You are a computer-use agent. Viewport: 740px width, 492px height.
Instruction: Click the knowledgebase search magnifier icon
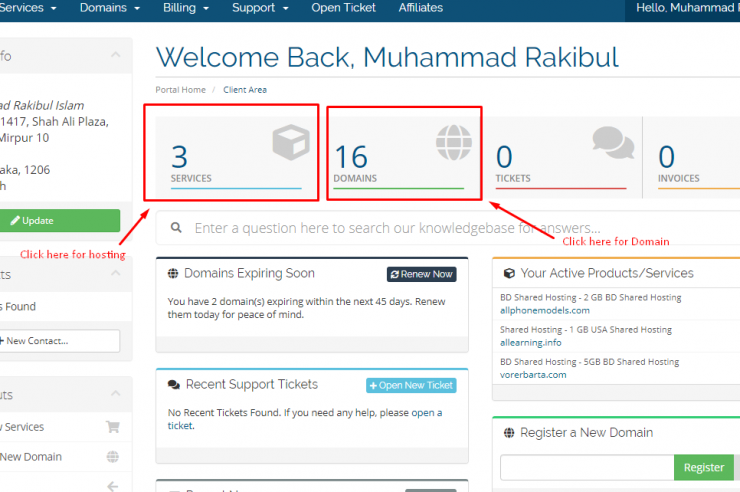176,228
